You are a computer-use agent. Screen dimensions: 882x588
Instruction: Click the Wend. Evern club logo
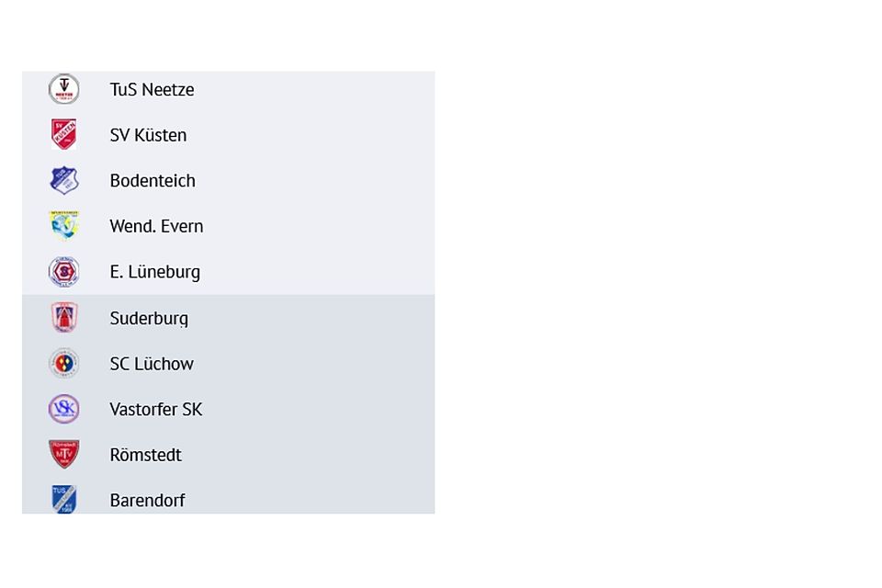[64, 226]
